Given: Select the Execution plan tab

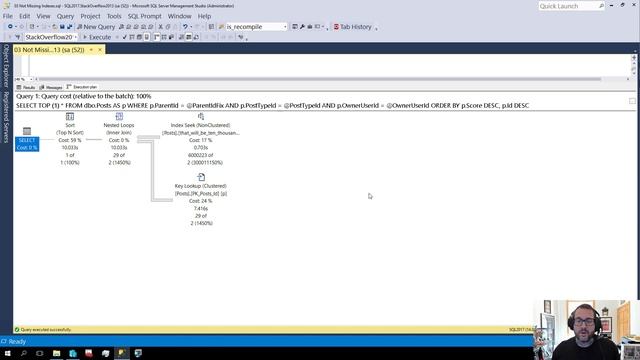Looking at the screenshot, I should [82, 87].
